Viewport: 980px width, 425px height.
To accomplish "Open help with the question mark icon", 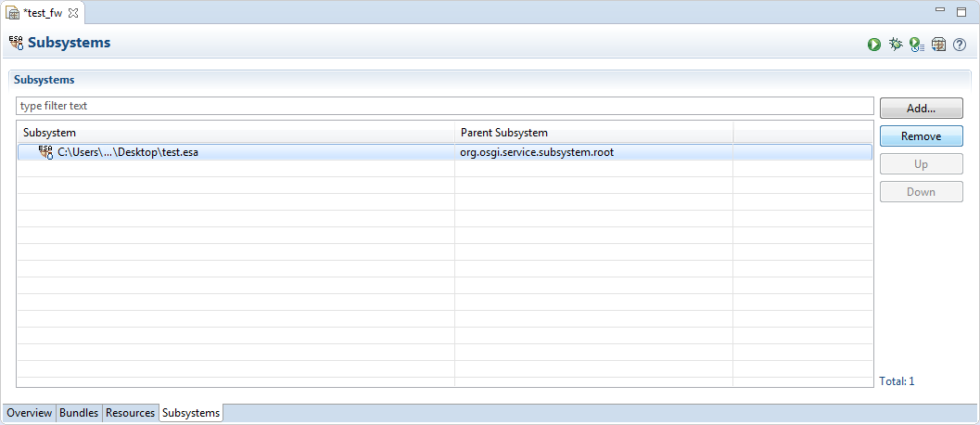I will point(960,44).
